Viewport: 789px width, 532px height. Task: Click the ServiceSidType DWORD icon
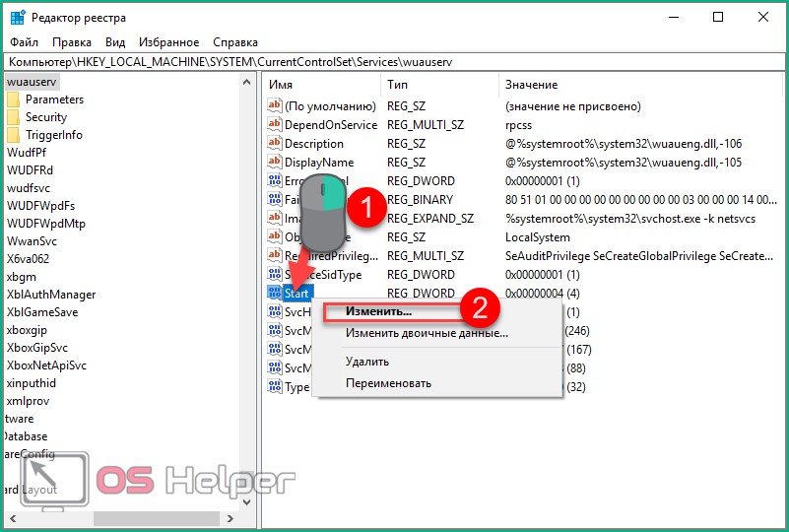point(275,275)
